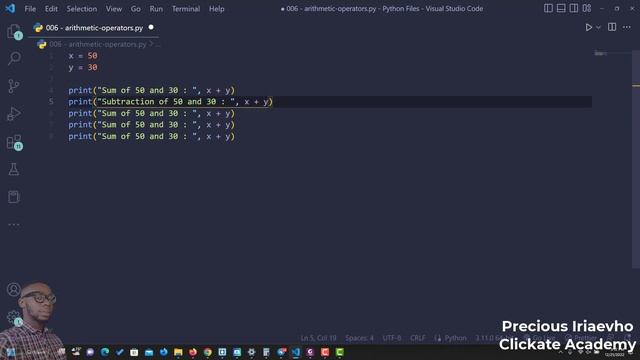Open the Accounts menu icon

pyautogui.click(x=13, y=289)
